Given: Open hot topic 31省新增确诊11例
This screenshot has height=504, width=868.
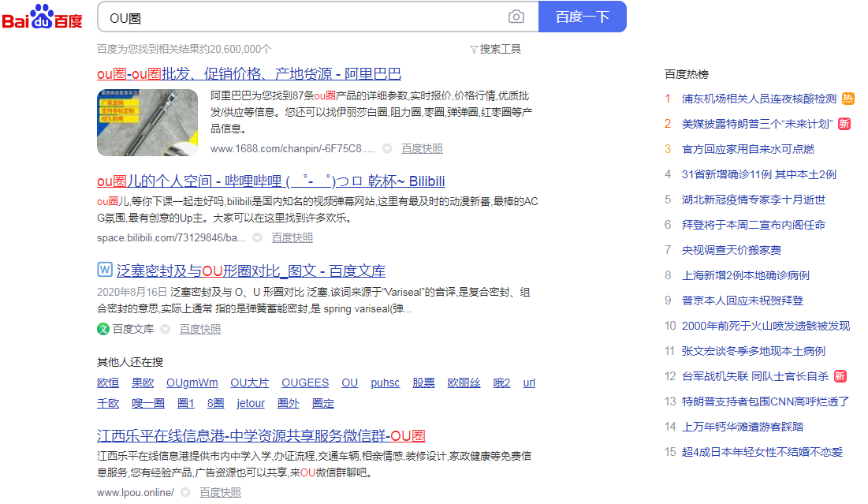Looking at the screenshot, I should [759, 174].
